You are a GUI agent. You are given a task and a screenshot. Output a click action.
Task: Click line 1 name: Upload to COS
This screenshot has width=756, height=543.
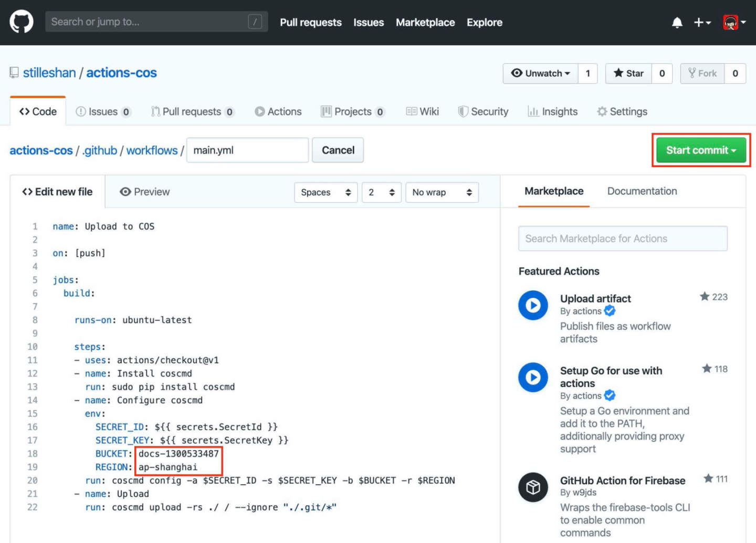(103, 226)
